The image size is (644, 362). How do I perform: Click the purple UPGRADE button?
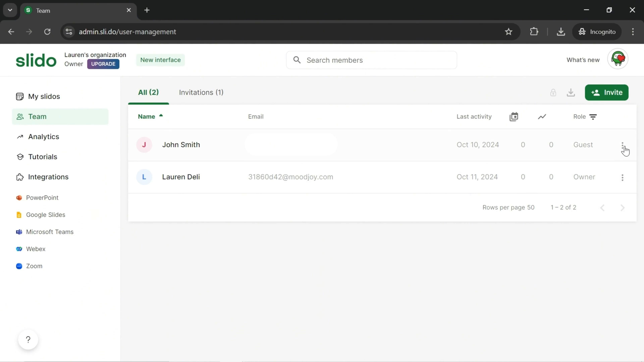(x=103, y=64)
